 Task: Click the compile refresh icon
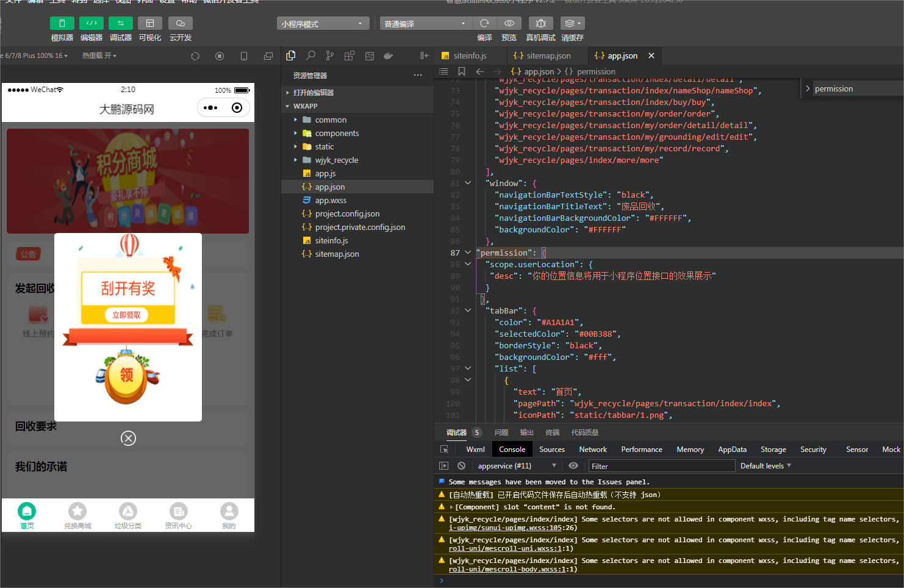click(484, 23)
